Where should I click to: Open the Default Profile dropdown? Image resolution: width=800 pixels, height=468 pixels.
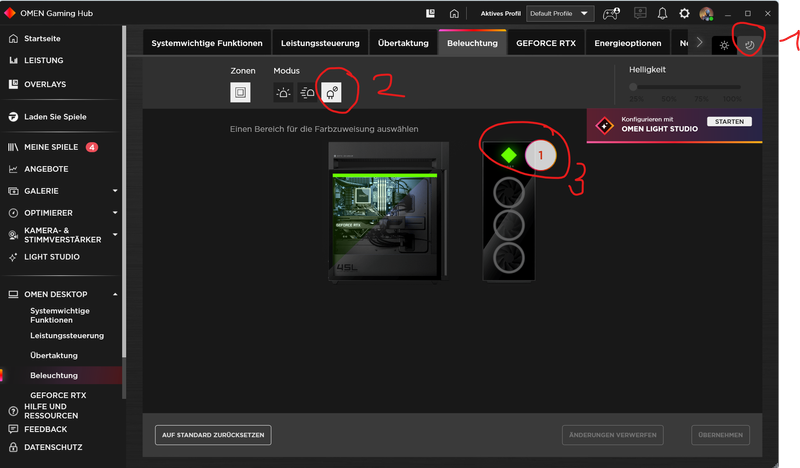[x=560, y=14]
